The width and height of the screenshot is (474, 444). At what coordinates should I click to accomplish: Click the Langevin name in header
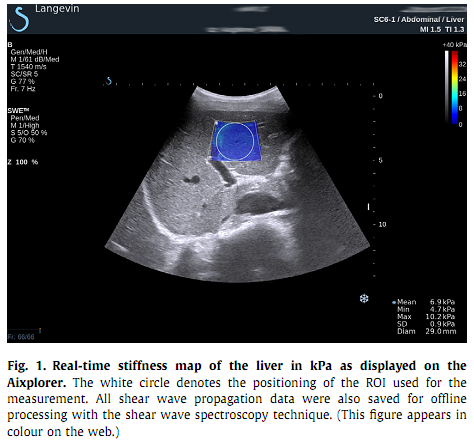(x=57, y=9)
